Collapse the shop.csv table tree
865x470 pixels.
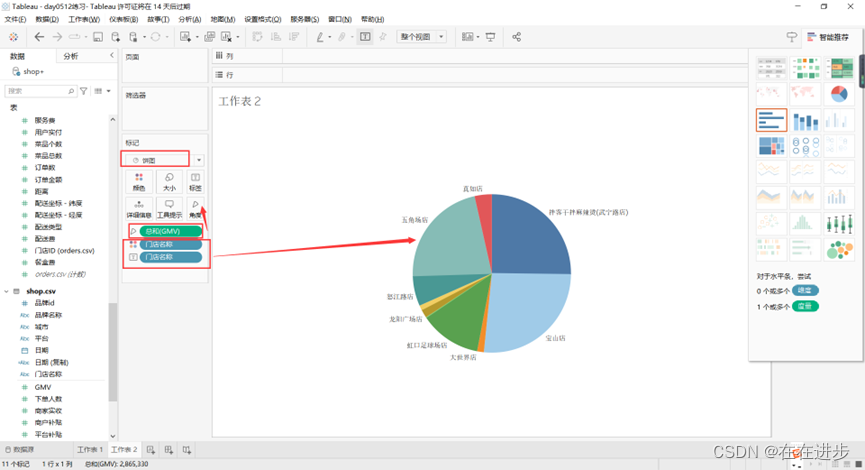pos(7,291)
